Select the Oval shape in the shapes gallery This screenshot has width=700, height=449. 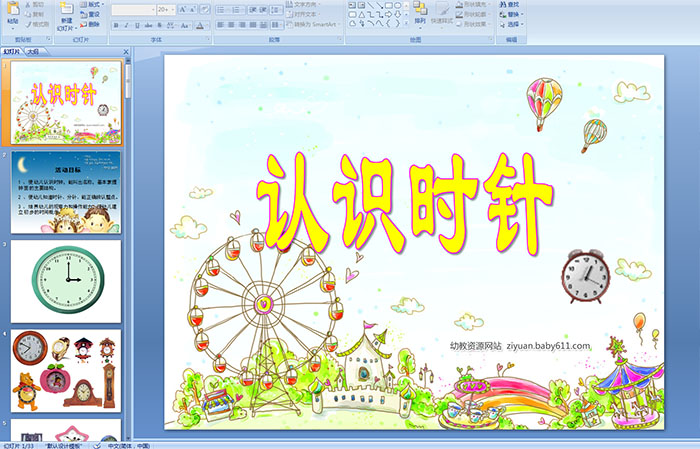(397, 5)
